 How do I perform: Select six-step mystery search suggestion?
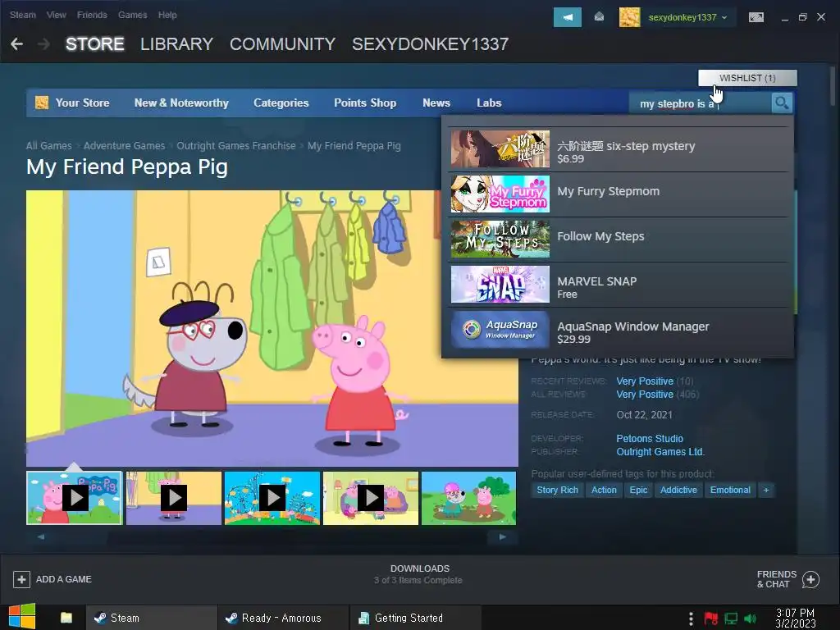pos(619,149)
